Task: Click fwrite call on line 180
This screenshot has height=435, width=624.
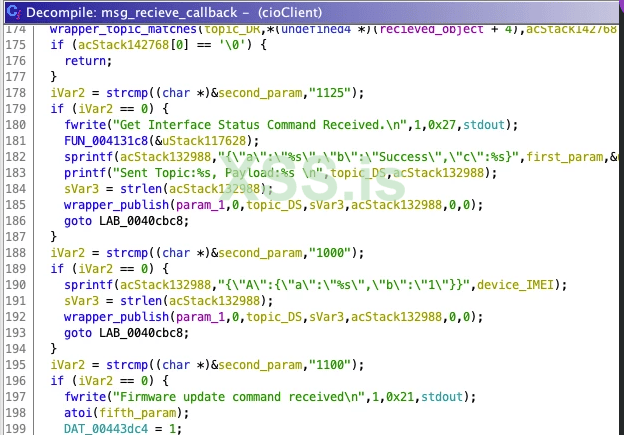Action: (85, 125)
